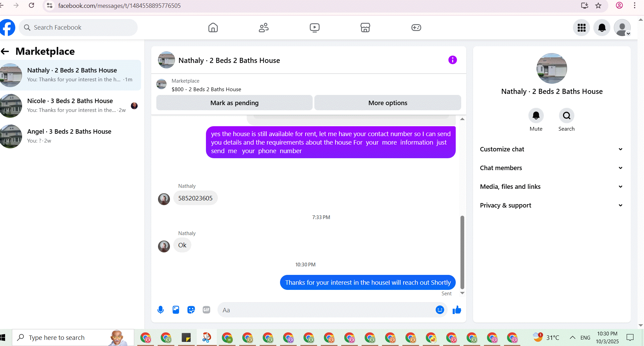This screenshot has width=644, height=346.
Task: Click the Facebook logo
Action: pos(7,28)
